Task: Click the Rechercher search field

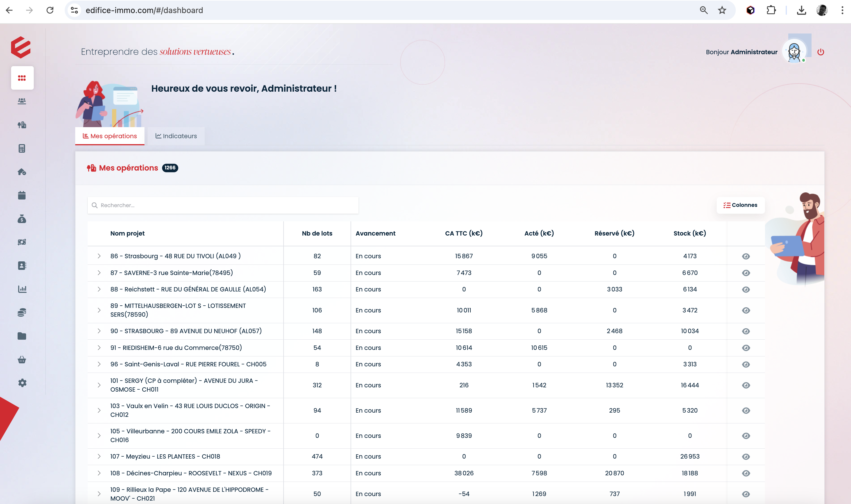Action: 223,205
